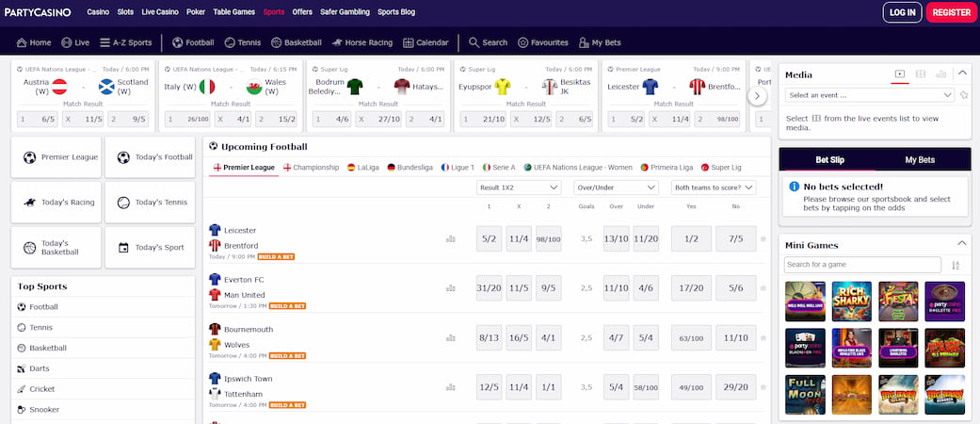Favourite the Leicester vs Brentford match star
The width and height of the screenshot is (980, 424).
pos(763,238)
